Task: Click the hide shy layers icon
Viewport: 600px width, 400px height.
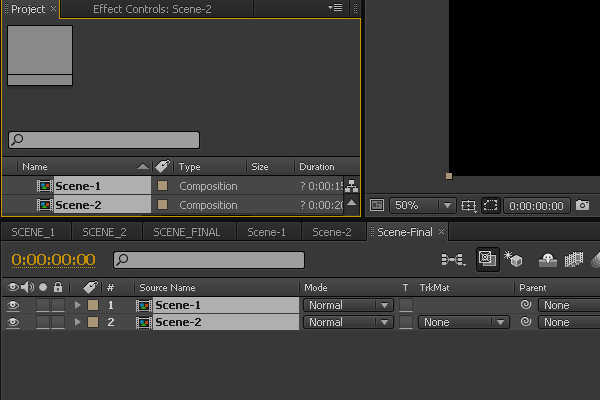Action: pyautogui.click(x=548, y=260)
